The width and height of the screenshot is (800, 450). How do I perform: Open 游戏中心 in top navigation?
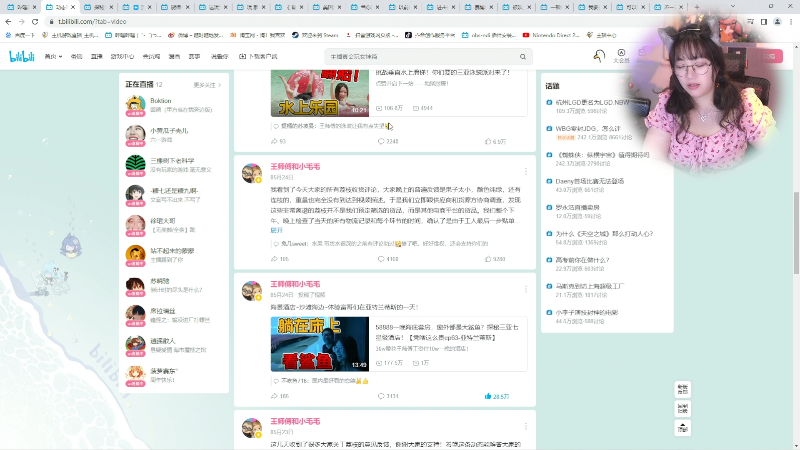coord(122,57)
